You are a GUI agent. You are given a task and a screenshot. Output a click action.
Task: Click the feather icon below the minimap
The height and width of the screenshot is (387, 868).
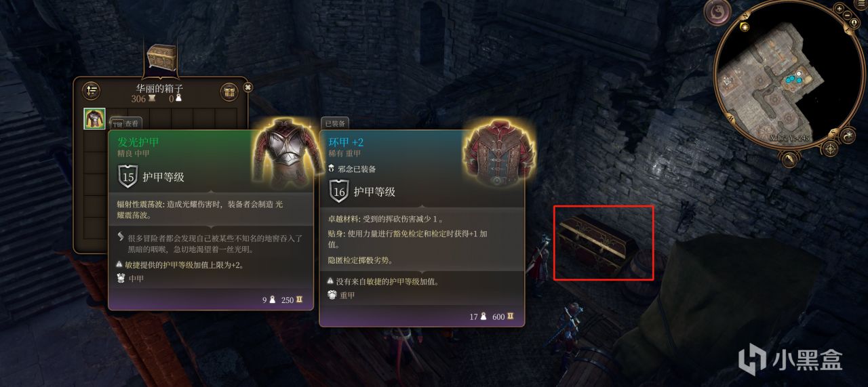pyautogui.click(x=789, y=160)
